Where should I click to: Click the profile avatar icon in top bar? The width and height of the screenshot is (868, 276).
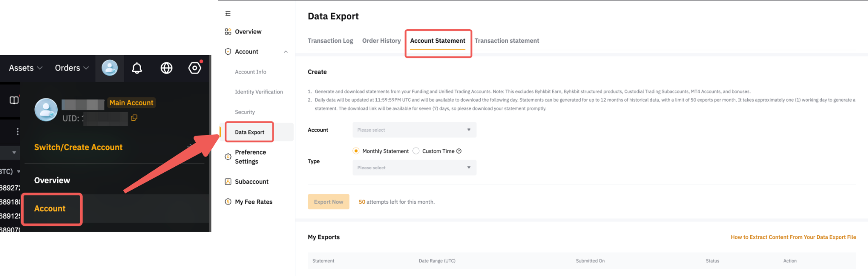110,68
